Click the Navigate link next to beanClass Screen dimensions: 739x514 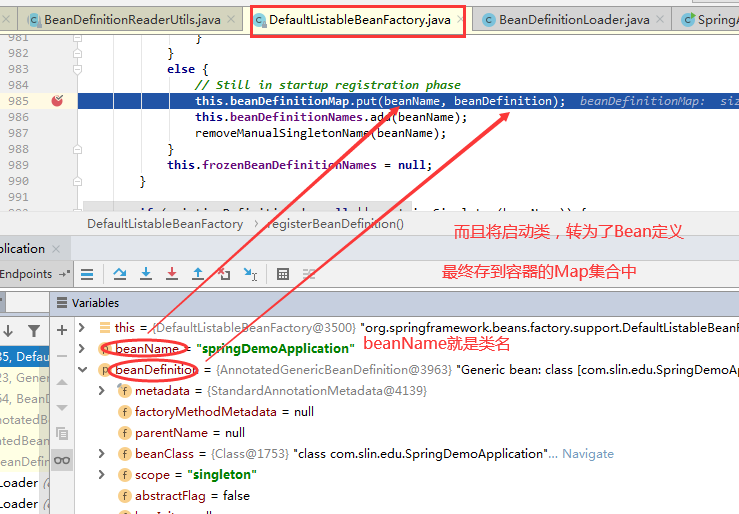588,454
